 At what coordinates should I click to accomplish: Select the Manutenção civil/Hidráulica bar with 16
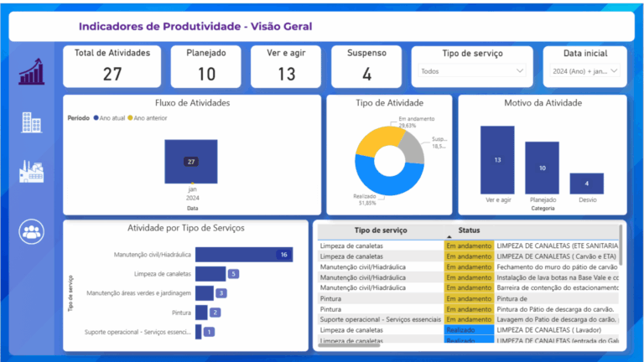click(244, 255)
